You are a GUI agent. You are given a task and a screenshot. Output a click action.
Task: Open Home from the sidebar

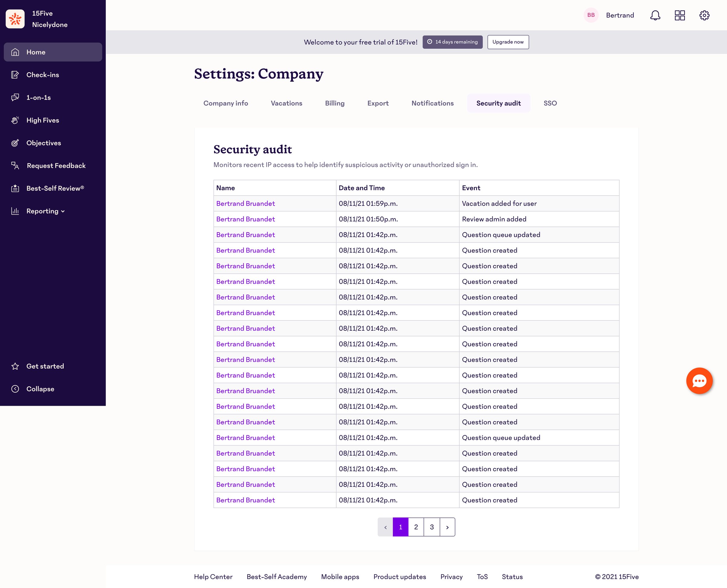point(53,52)
